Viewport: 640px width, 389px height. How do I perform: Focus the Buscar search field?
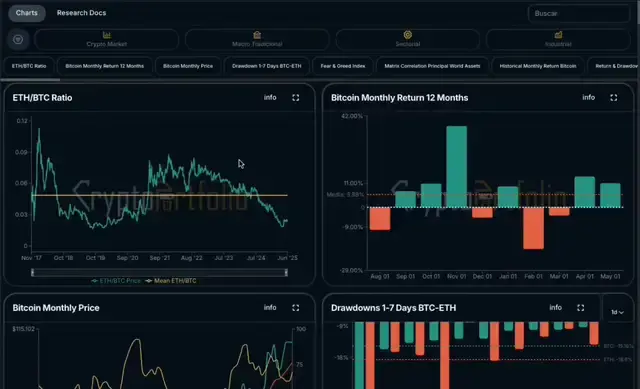579,13
